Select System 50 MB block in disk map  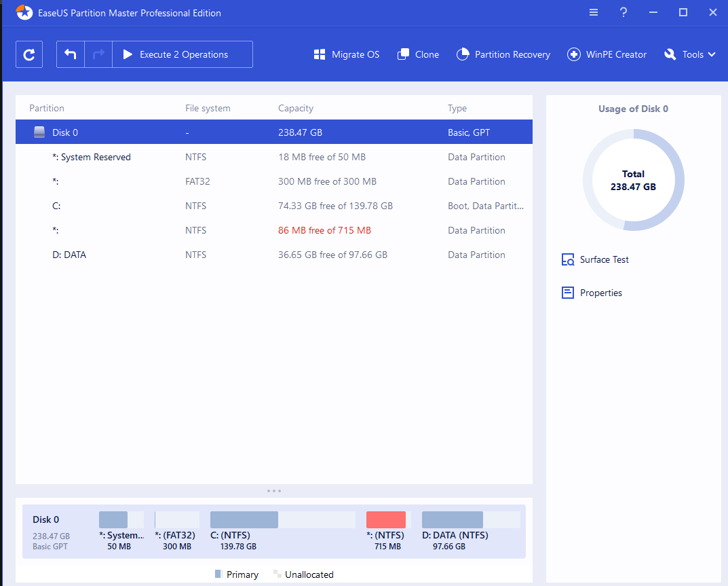point(121,531)
